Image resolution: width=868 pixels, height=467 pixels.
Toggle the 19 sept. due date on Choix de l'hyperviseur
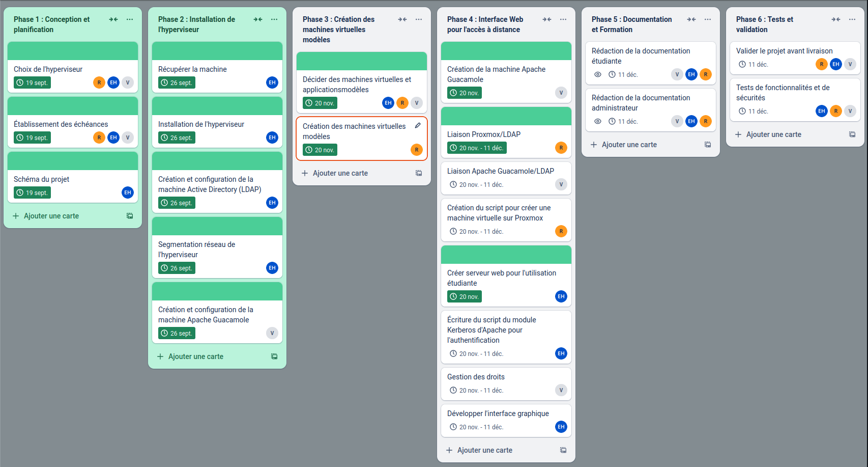(x=32, y=83)
